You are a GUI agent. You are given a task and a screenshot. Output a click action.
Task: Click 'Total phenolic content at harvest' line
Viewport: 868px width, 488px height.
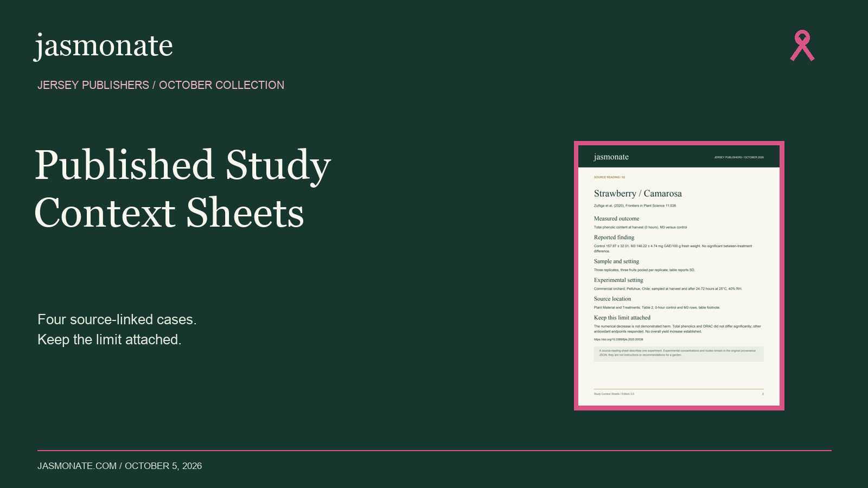[x=640, y=227]
